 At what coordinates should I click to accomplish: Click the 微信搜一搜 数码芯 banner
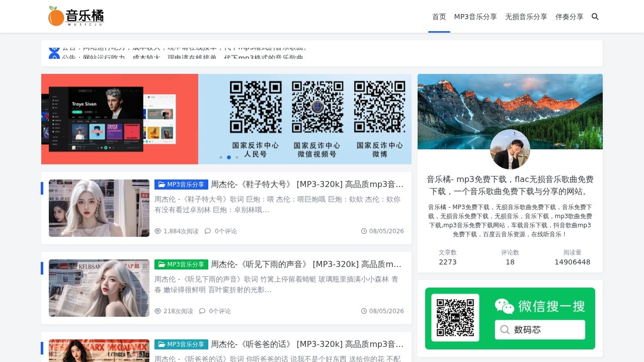click(x=510, y=318)
